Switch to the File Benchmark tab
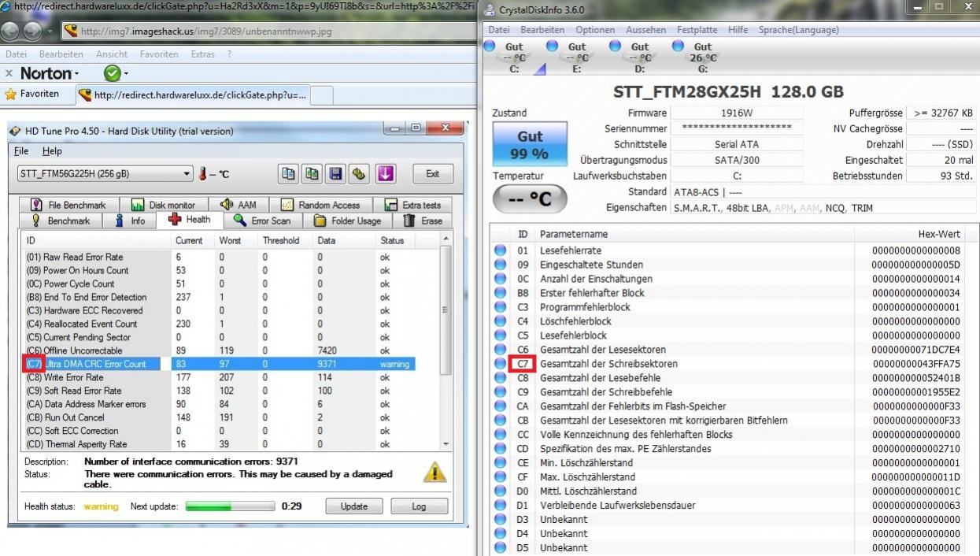Image resolution: width=980 pixels, height=556 pixels. [x=68, y=205]
